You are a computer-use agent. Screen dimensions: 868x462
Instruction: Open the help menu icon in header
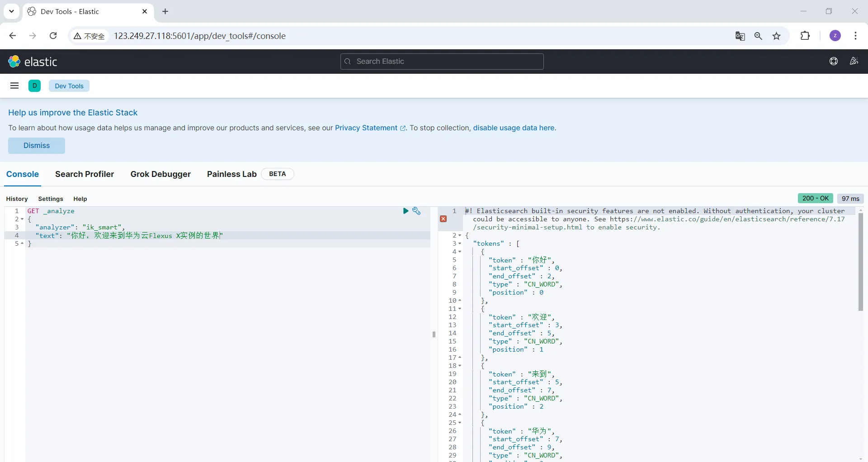(x=834, y=61)
